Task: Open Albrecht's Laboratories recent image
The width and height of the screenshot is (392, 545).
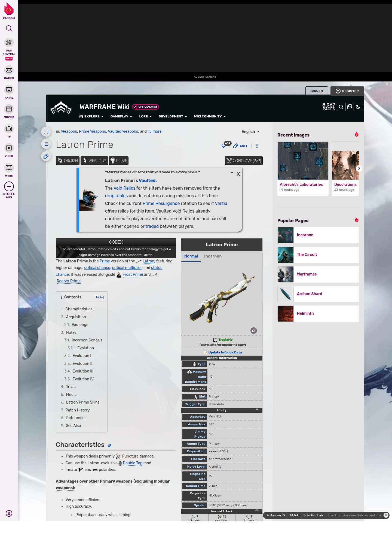Action: (303, 168)
